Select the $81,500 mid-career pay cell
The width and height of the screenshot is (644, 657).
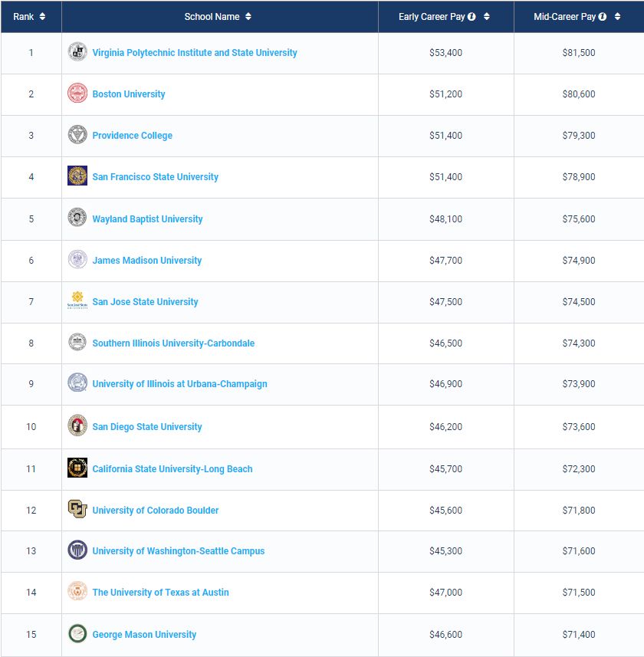coord(579,53)
